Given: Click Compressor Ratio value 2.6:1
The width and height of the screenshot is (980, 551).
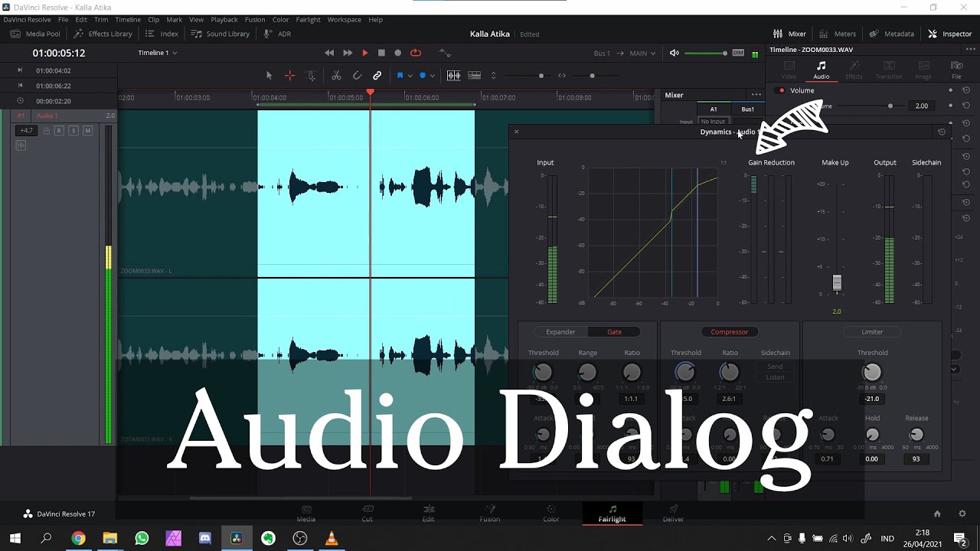Looking at the screenshot, I should click(729, 399).
